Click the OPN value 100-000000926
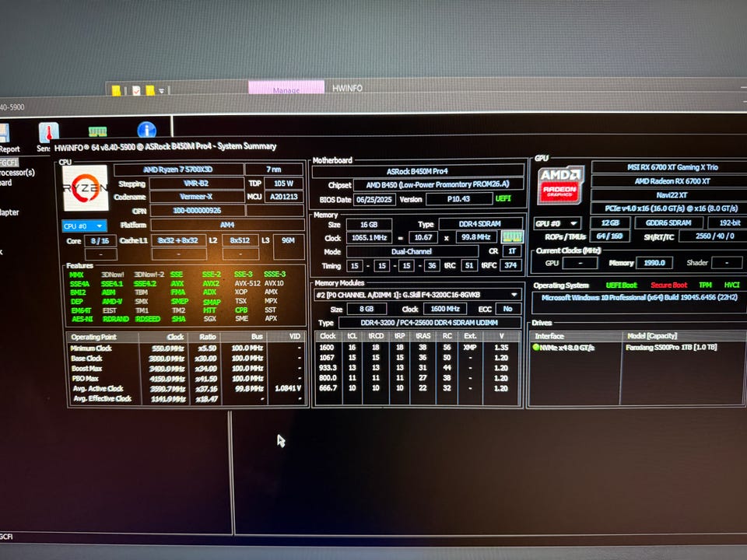This screenshot has height=560, width=747. (197, 211)
